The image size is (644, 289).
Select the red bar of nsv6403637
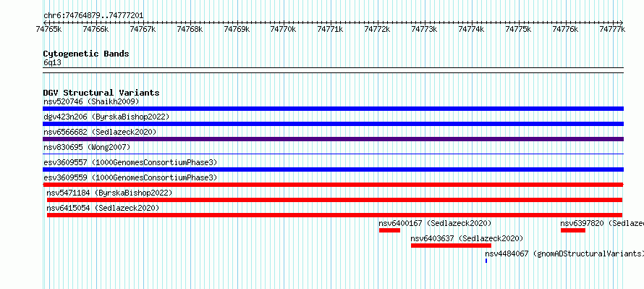451,246
